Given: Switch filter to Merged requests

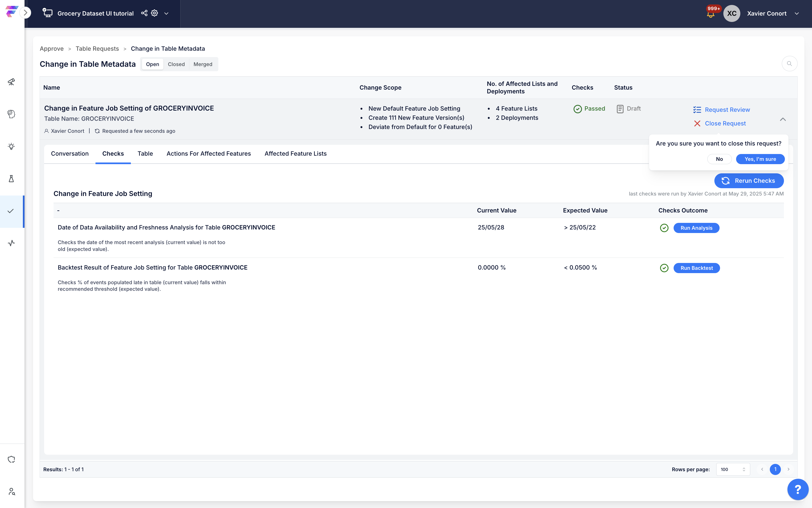Looking at the screenshot, I should pos(203,64).
